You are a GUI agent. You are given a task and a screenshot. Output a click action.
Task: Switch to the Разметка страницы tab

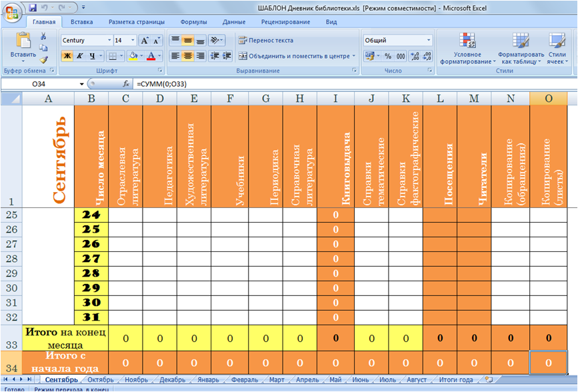pos(137,22)
